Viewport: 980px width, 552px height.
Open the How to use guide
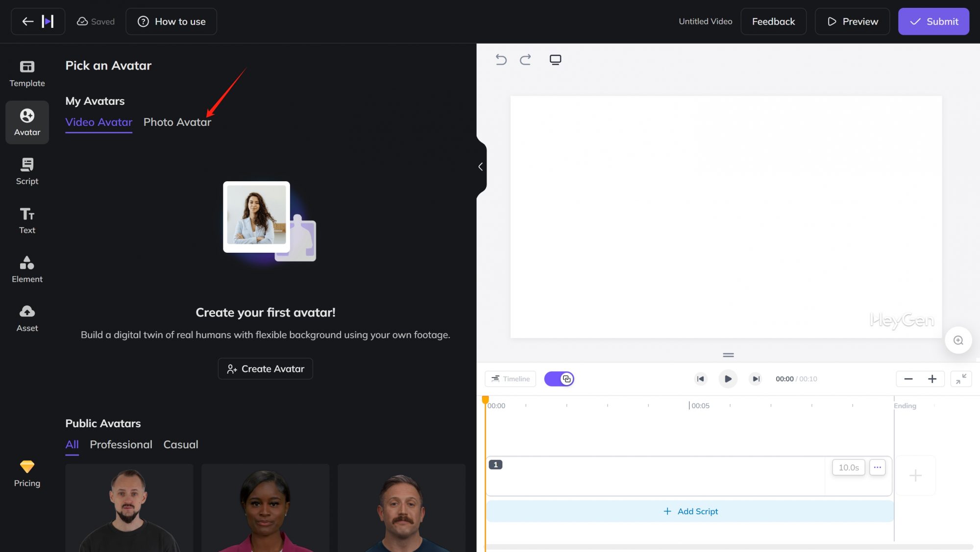click(171, 22)
